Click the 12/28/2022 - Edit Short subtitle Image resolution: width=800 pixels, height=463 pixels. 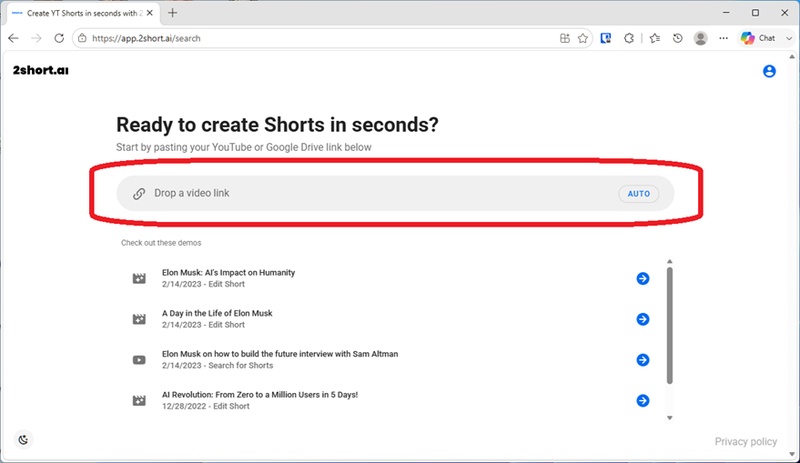206,406
